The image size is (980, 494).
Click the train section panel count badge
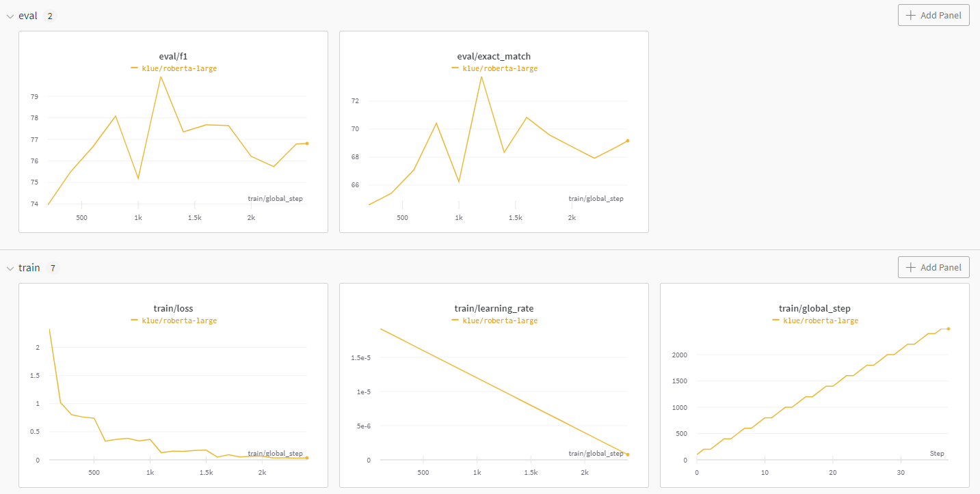53,268
